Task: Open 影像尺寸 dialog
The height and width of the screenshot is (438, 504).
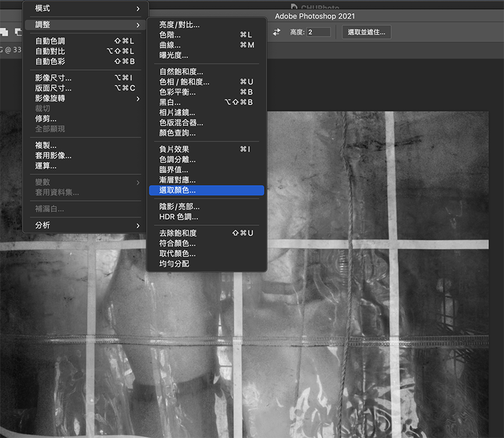Action: click(x=54, y=78)
